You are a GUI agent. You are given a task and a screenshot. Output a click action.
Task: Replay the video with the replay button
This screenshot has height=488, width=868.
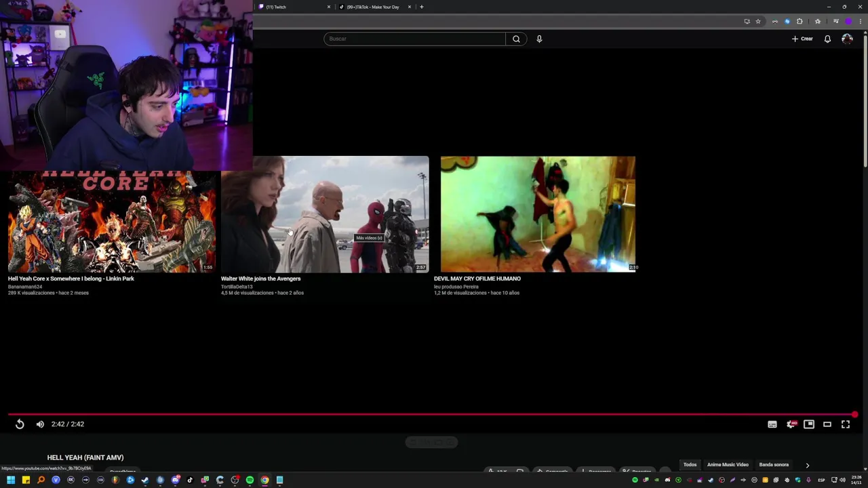(x=20, y=424)
